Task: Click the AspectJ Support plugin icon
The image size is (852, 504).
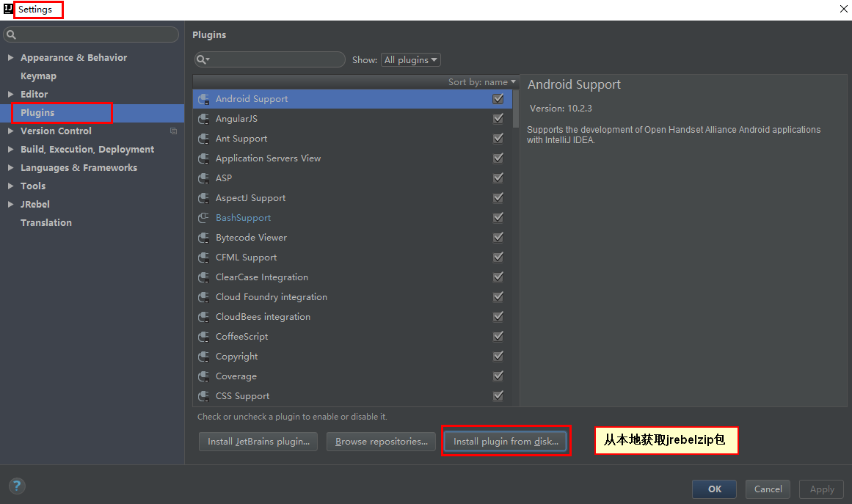Action: click(204, 197)
